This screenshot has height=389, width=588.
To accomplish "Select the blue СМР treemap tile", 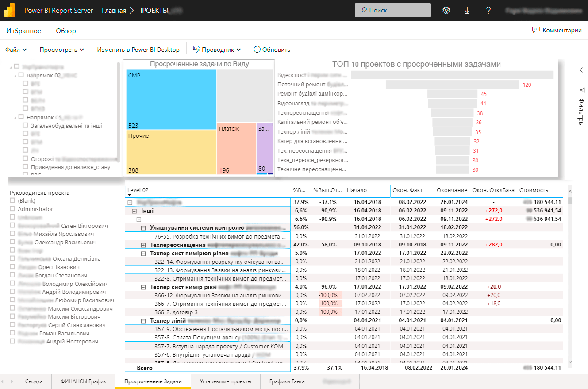I will pos(171,99).
